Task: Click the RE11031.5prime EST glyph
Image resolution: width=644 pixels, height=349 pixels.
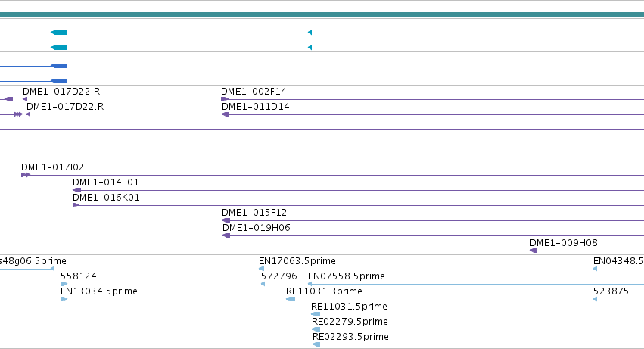Action: coord(316,314)
